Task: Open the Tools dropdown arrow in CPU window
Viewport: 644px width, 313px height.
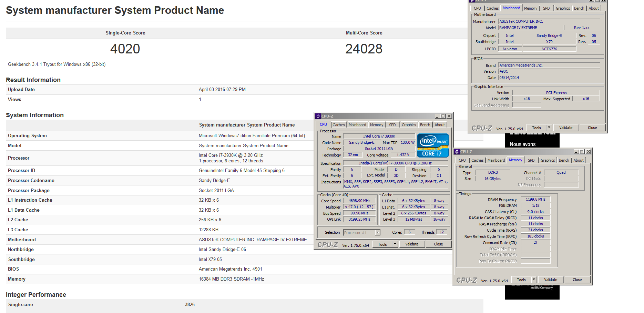Action: (x=395, y=244)
